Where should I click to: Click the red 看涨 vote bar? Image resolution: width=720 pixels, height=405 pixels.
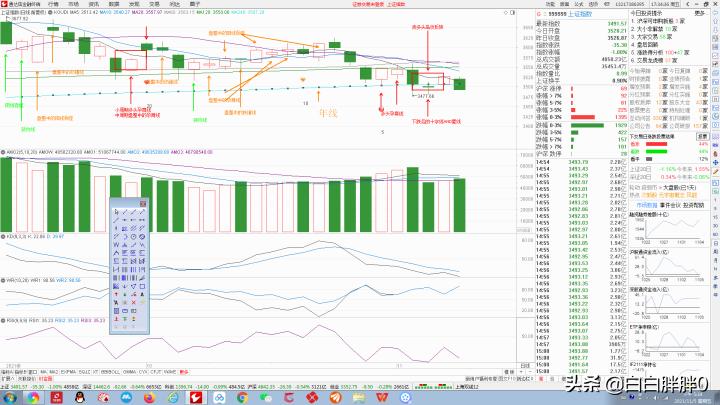pos(656,144)
